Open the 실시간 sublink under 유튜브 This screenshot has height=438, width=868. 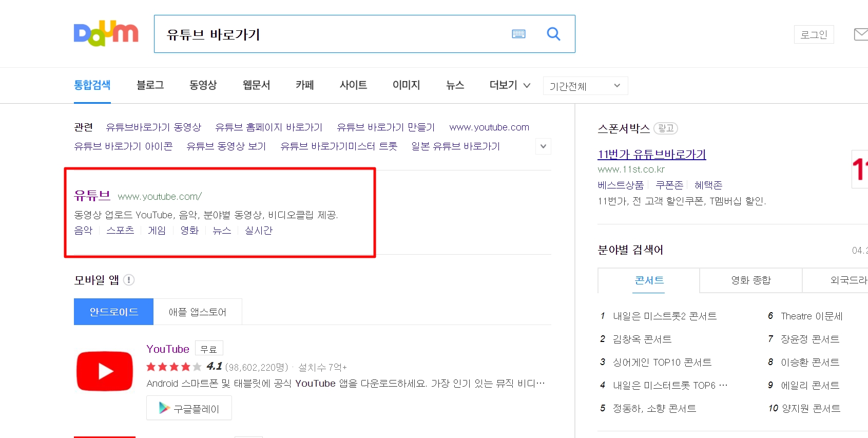tap(259, 231)
